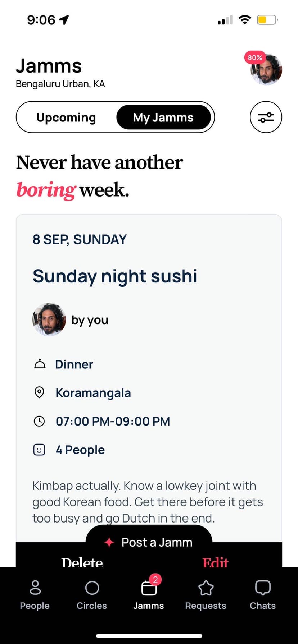This screenshot has width=298, height=644.
Task: Tap the host avatar beside "by you"
Action: 49,319
